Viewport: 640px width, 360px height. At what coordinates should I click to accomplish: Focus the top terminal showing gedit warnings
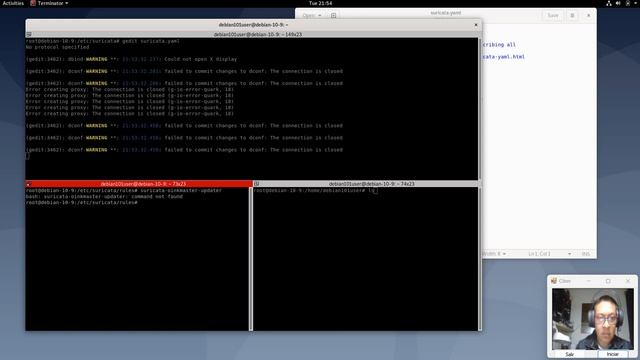[x=251, y=108]
